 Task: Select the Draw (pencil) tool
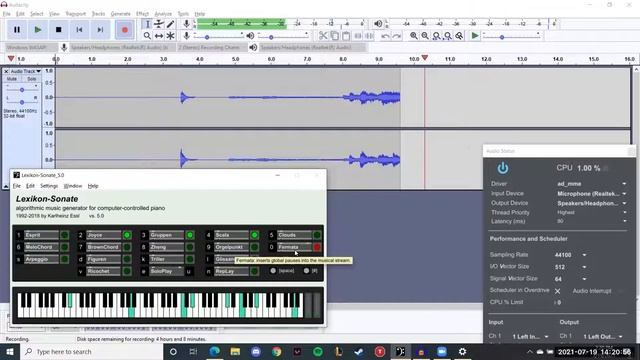(170, 24)
